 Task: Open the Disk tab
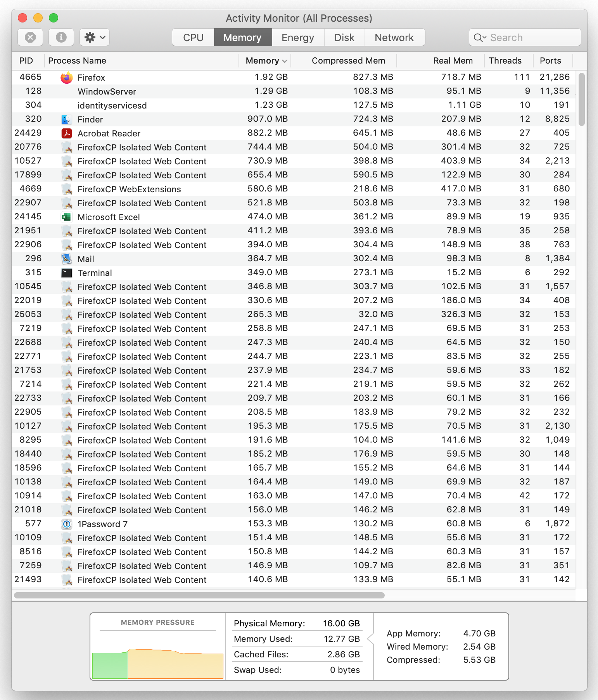pyautogui.click(x=344, y=38)
